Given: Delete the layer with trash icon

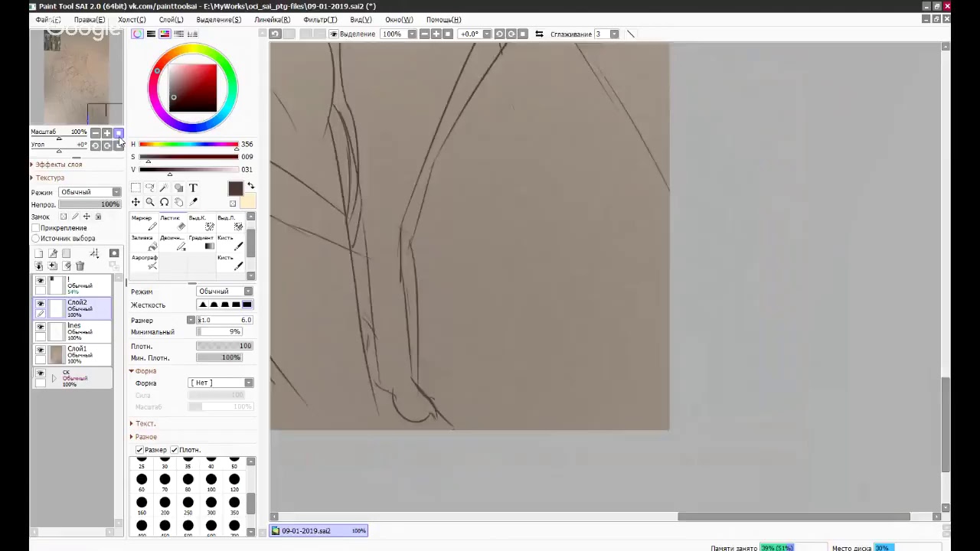Looking at the screenshot, I should point(80,266).
